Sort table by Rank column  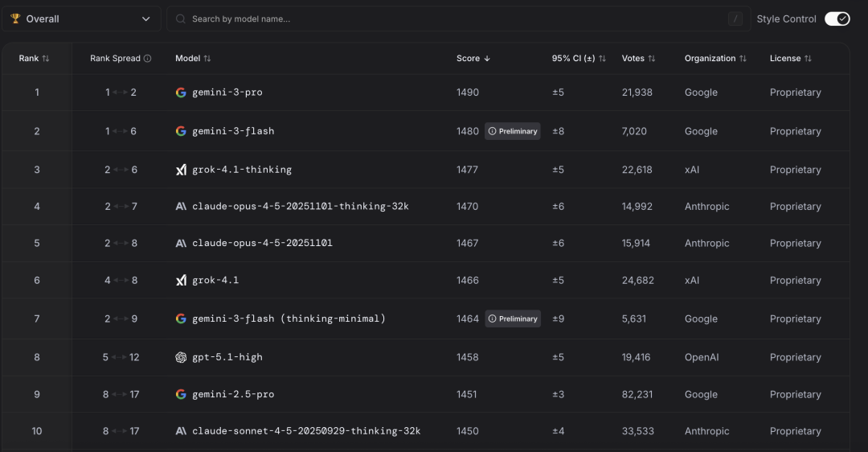pos(46,58)
